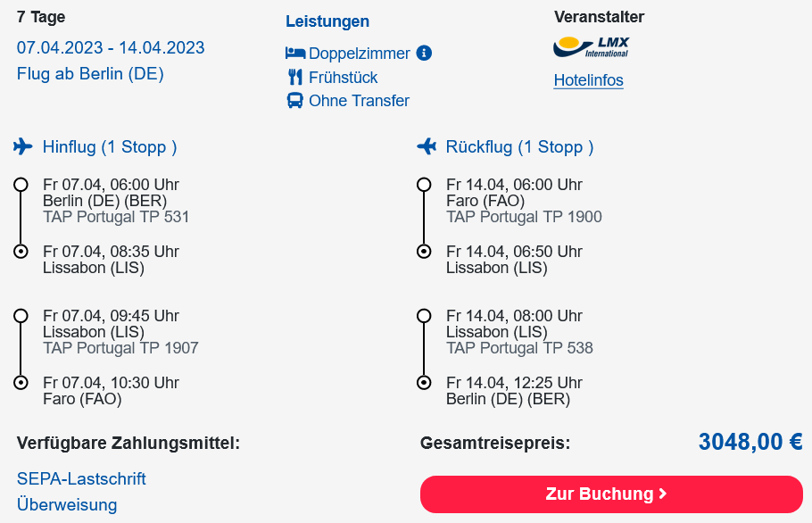Click the Berlin BER outbound departure marker
812x523 pixels.
21,185
